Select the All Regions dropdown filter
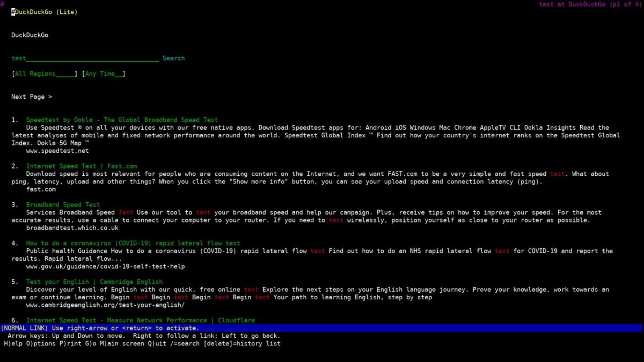644x362 pixels. [x=44, y=73]
